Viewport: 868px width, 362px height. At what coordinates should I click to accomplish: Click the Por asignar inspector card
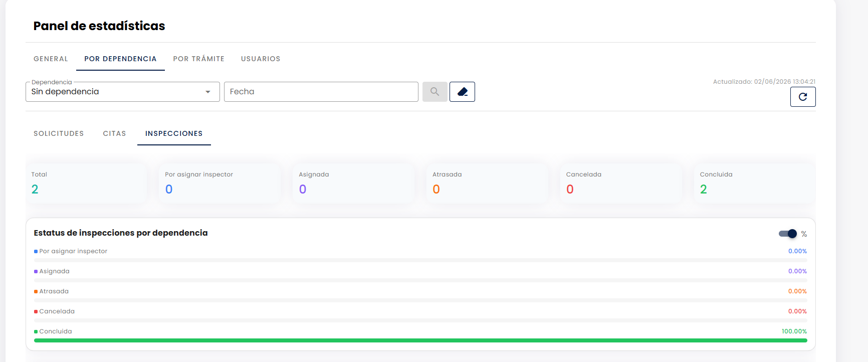(x=220, y=184)
